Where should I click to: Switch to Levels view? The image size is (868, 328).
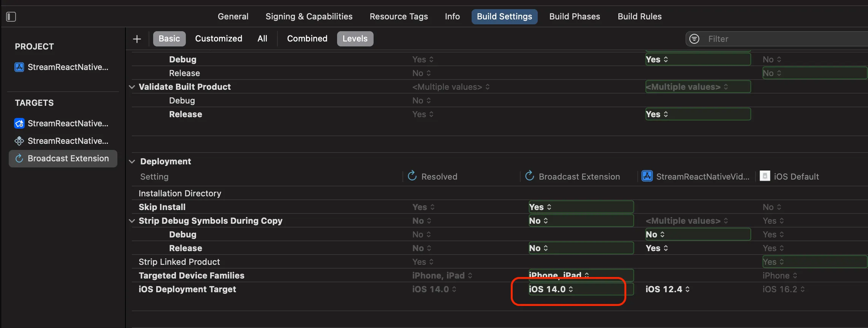point(355,39)
